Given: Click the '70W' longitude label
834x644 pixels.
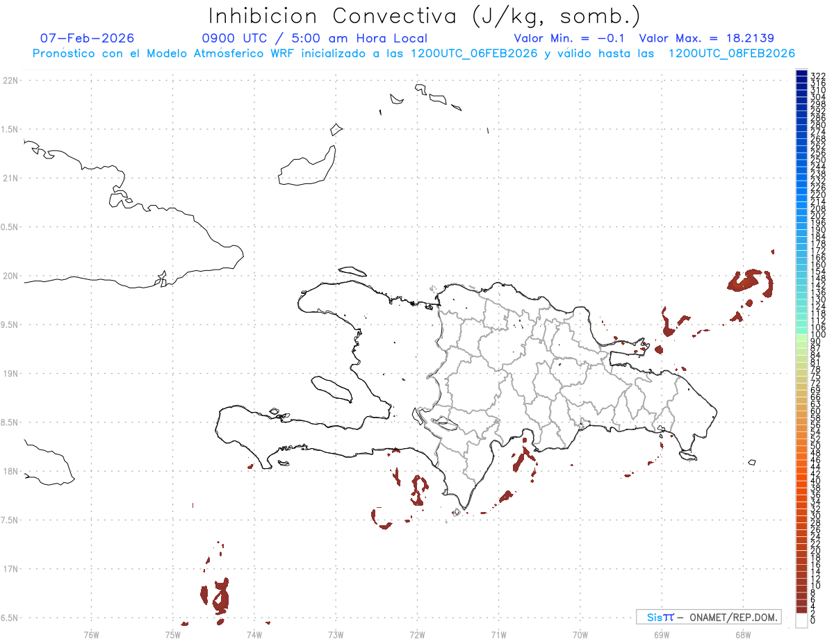Looking at the screenshot, I should click(x=580, y=634).
